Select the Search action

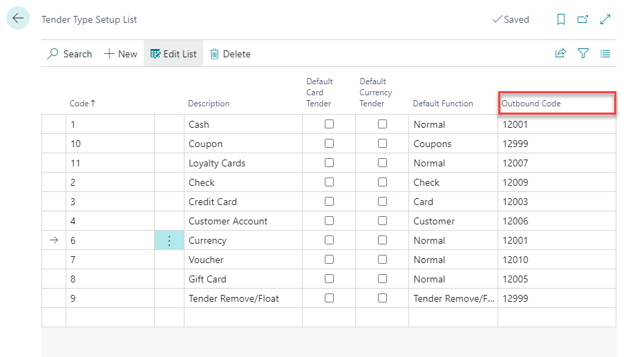(x=70, y=54)
